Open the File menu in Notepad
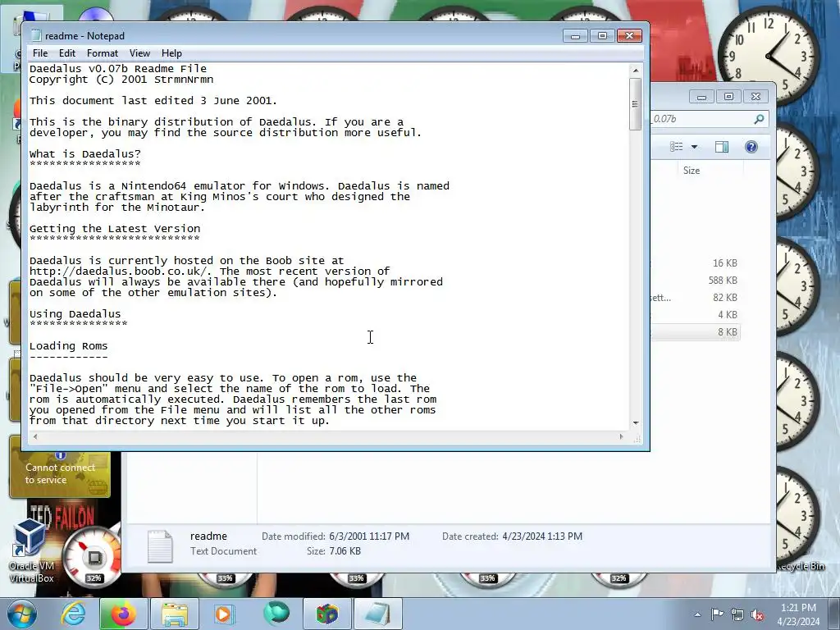The width and height of the screenshot is (840, 630). (x=39, y=53)
